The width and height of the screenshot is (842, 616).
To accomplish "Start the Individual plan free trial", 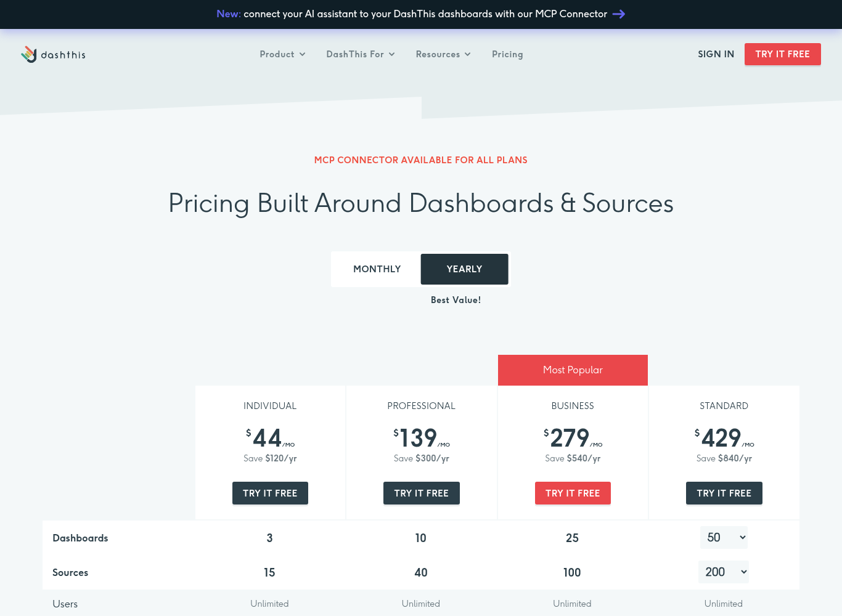I will [270, 493].
